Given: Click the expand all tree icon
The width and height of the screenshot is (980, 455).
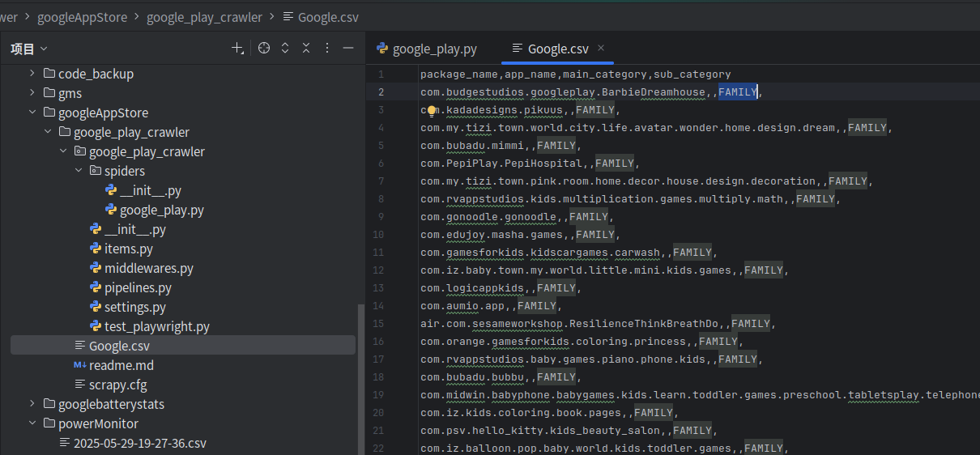Looking at the screenshot, I should 285,49.
